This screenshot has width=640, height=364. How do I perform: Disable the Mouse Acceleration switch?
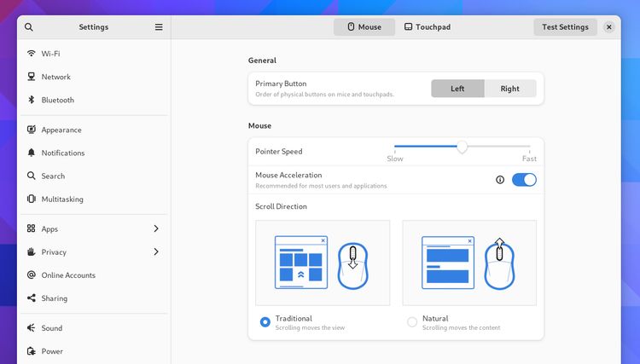(x=524, y=180)
